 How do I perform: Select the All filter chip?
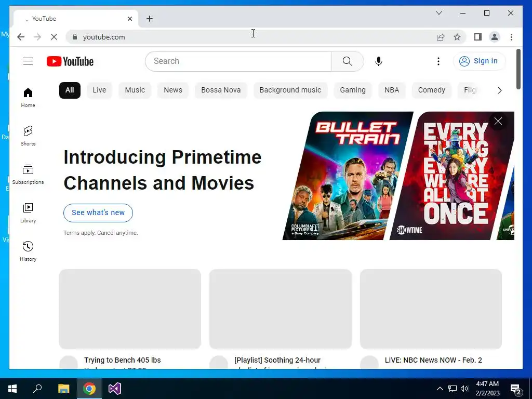pos(70,90)
